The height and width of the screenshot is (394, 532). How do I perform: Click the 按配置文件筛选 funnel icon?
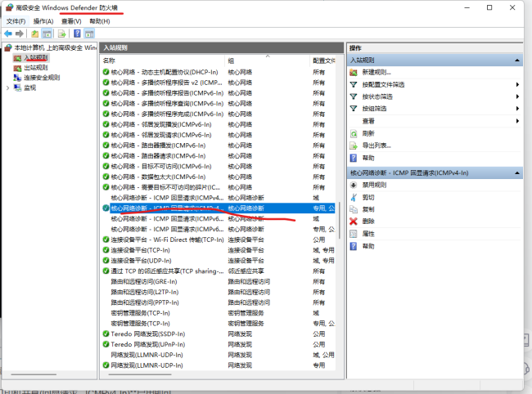tap(354, 84)
